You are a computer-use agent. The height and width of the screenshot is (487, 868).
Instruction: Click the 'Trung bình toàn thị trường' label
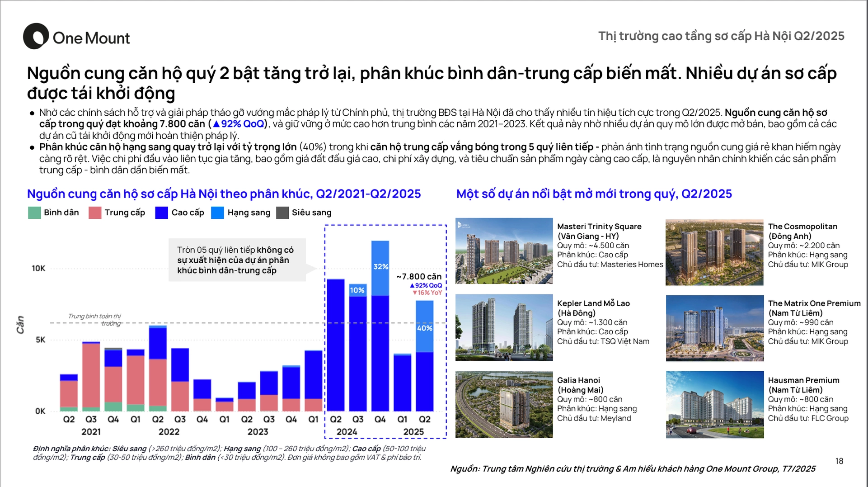coord(94,320)
